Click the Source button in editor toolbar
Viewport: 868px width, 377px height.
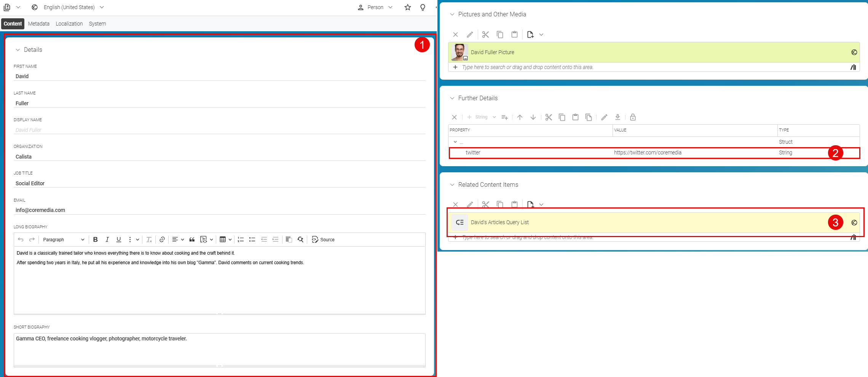point(323,239)
